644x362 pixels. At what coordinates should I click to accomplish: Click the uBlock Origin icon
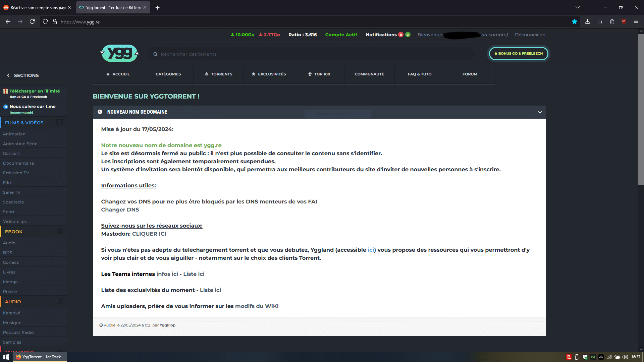coord(624,22)
